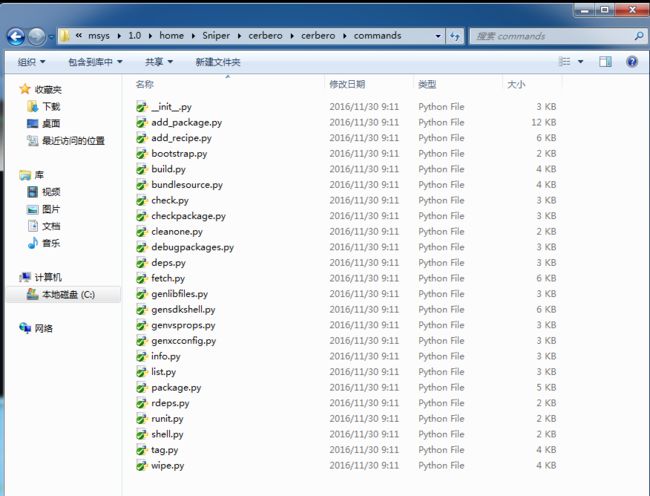Click the Python icon of deps.py
The height and width of the screenshot is (496, 650).
tap(142, 263)
